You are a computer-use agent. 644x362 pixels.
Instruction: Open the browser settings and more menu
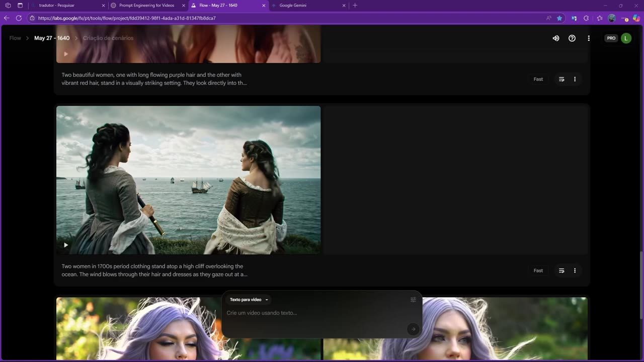pyautogui.click(x=624, y=18)
